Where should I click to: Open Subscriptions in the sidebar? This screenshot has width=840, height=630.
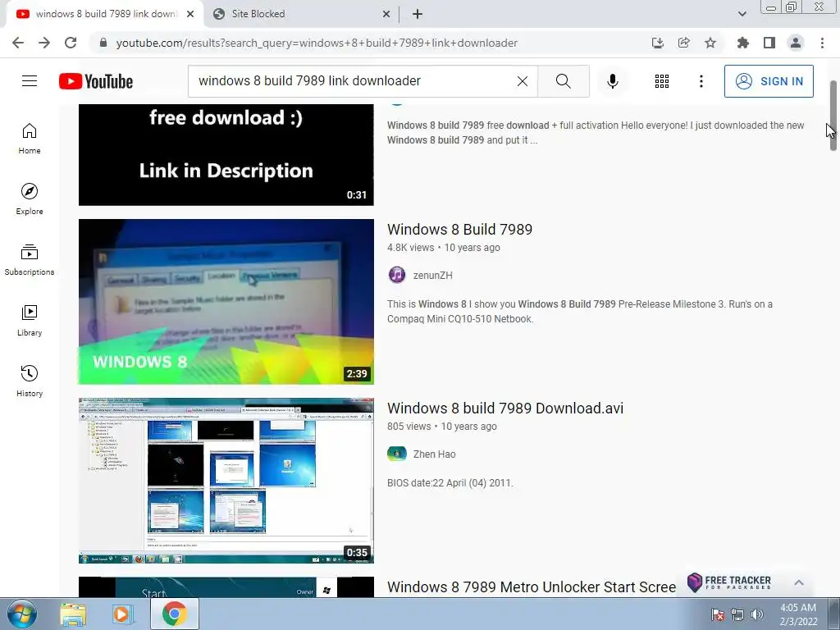coord(30,260)
